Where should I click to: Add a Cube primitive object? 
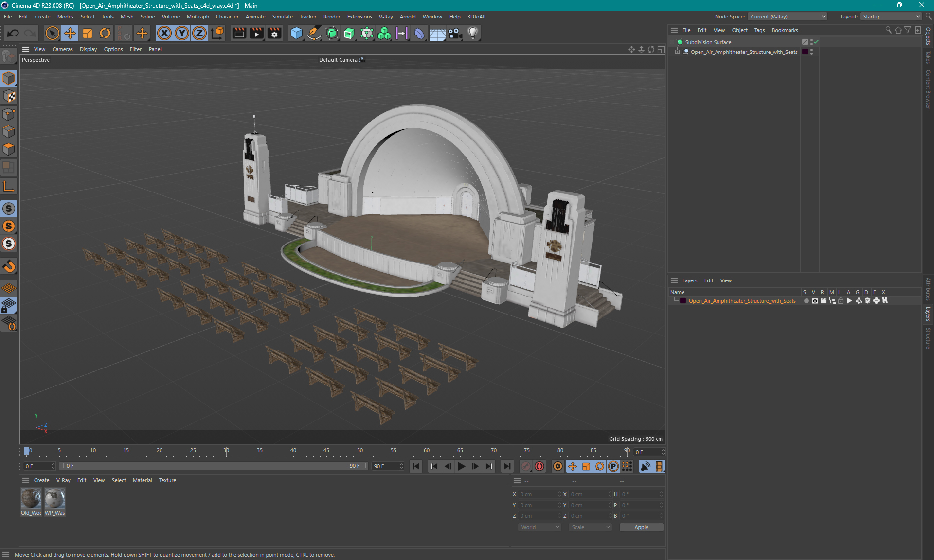[x=296, y=33]
